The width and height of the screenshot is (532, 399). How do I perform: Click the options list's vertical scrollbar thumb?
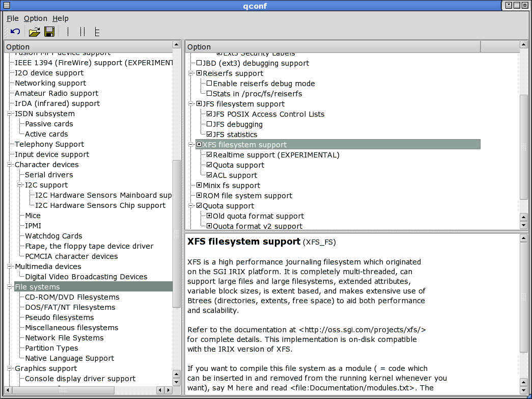click(x=523, y=147)
